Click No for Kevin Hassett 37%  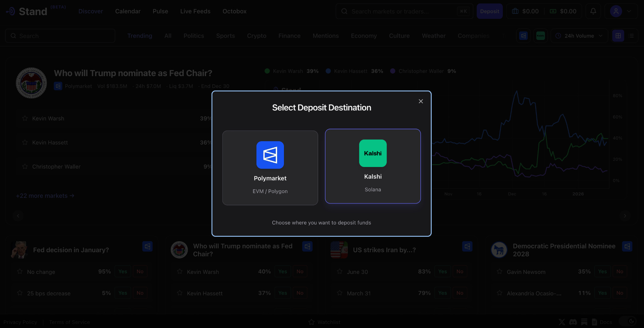coord(300,293)
